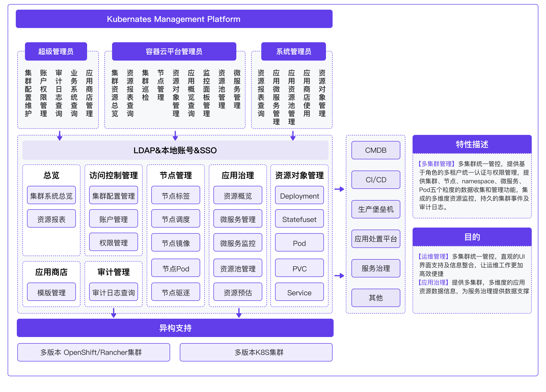Click the CI/CD integration box

[376, 180]
